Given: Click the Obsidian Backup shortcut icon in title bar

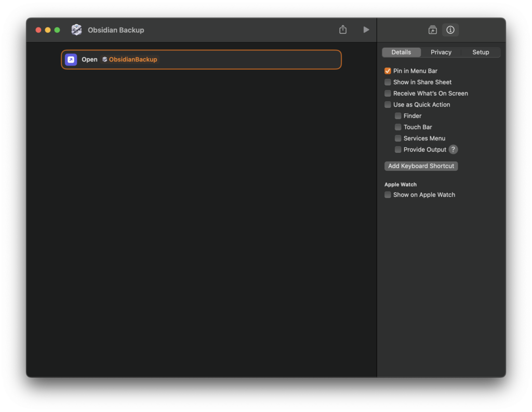Looking at the screenshot, I should (76, 30).
